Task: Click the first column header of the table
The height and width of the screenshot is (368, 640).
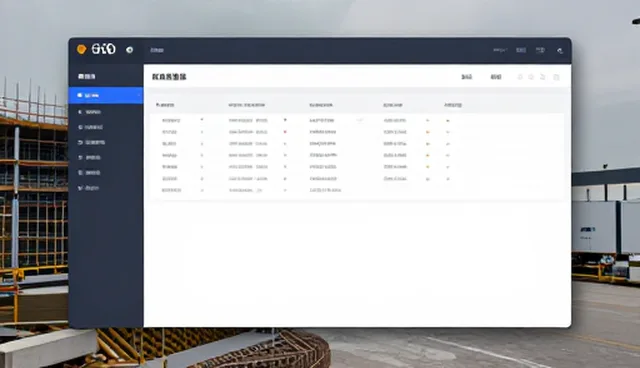Action: [165, 105]
